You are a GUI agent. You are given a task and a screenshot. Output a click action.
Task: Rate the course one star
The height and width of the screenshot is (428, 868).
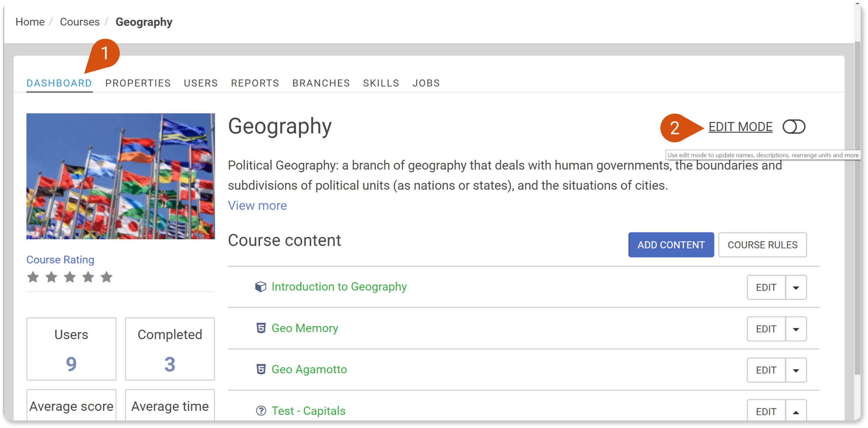33,277
